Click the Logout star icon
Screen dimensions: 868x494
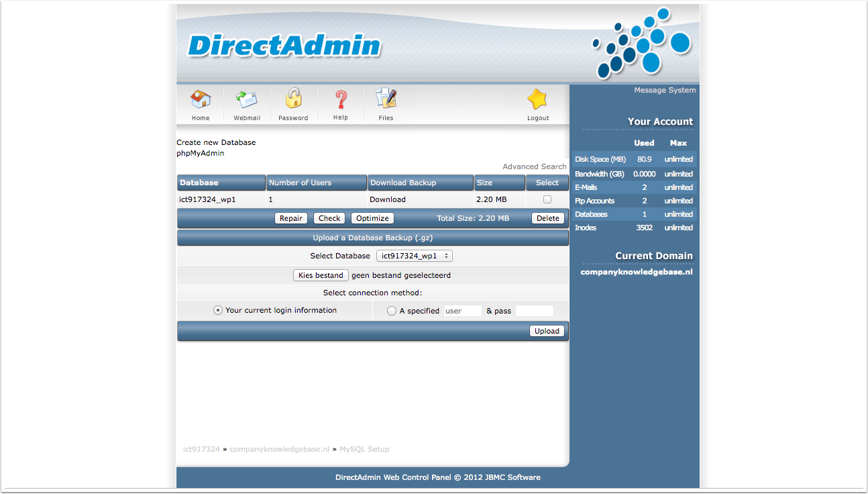coord(537,99)
